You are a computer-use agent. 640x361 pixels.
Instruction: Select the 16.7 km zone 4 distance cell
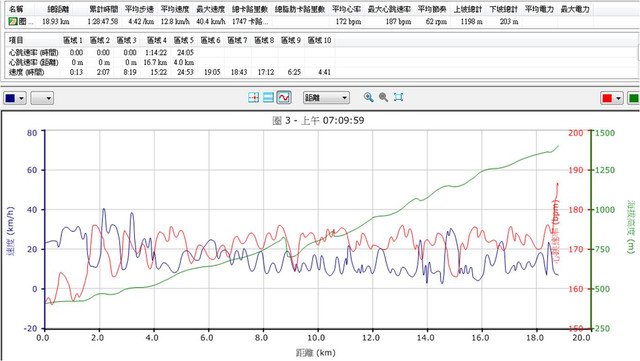pyautogui.click(x=155, y=62)
